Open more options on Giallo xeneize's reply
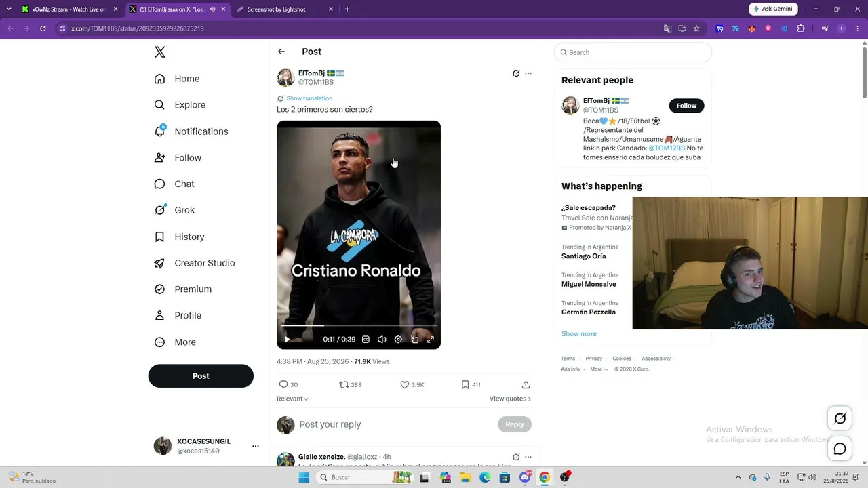This screenshot has width=868, height=488. pyautogui.click(x=528, y=457)
